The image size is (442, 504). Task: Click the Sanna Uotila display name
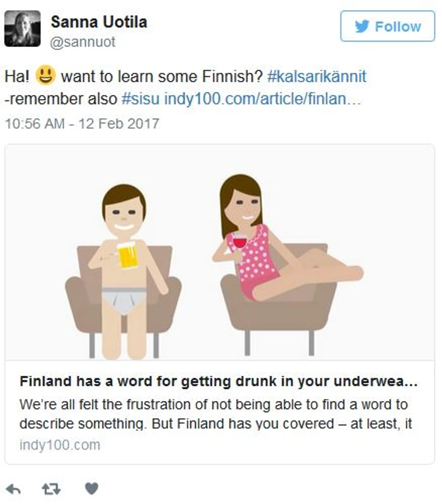pyautogui.click(x=99, y=22)
